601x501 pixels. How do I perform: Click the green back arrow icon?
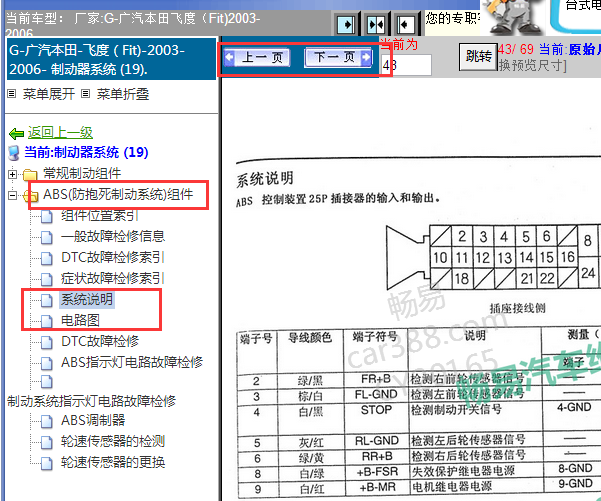coord(16,133)
